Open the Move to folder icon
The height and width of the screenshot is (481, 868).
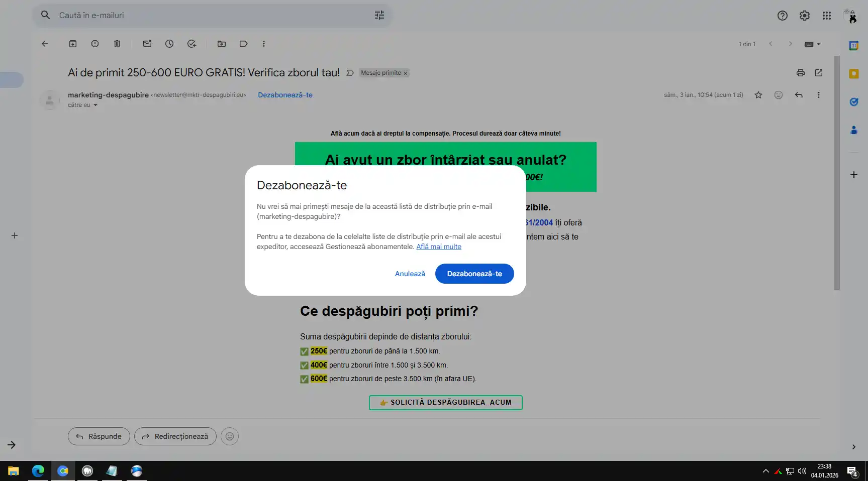222,44
